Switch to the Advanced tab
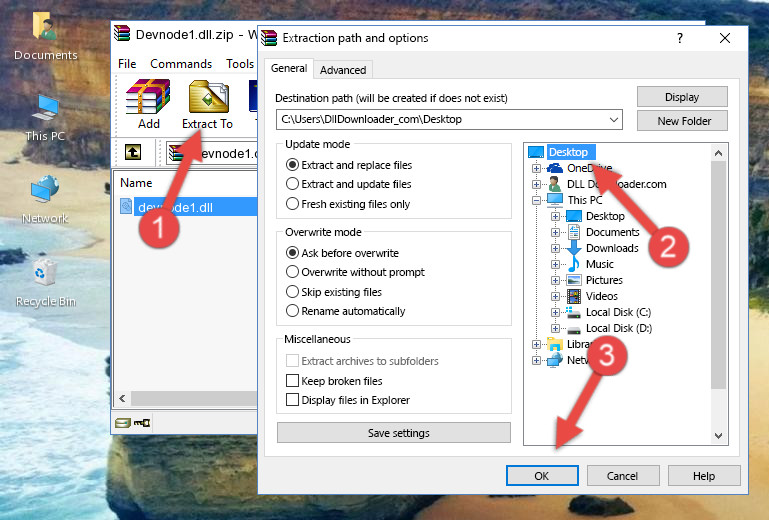Screen dimensions: 769x520 tap(343, 70)
